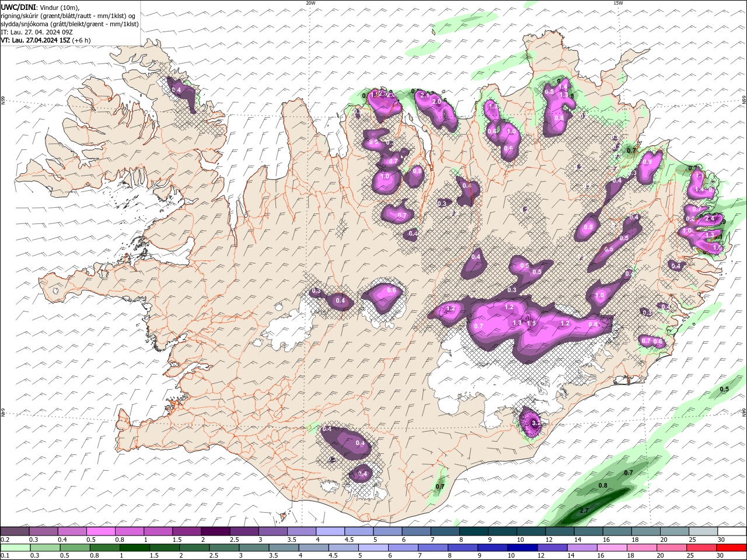747x560 pixels.
Task: Click the 0.8 value in offshore green rain band
Action: (603, 485)
